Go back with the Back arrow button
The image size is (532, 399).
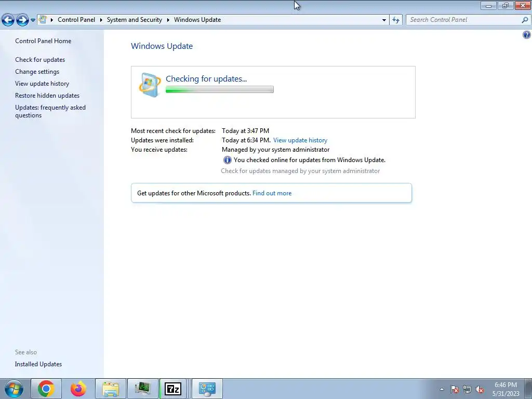pyautogui.click(x=8, y=20)
